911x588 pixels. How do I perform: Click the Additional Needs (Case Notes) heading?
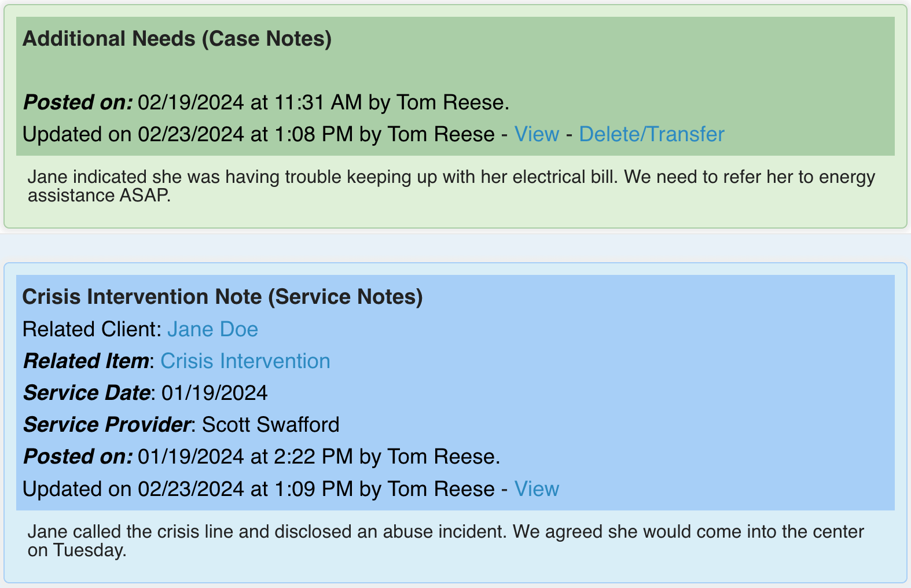click(x=177, y=39)
